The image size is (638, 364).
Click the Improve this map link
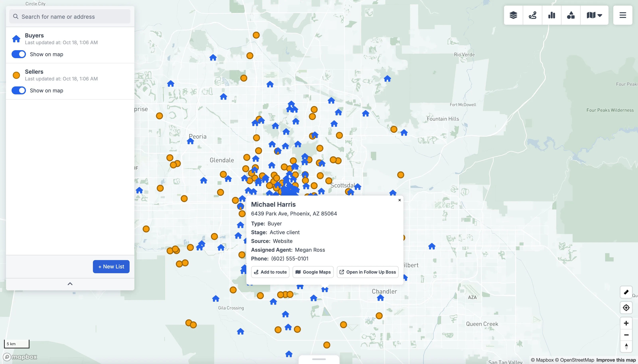616,360
